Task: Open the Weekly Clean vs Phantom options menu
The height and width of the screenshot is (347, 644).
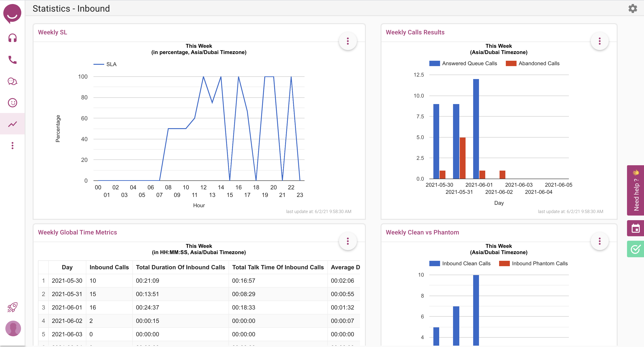Action: [600, 241]
